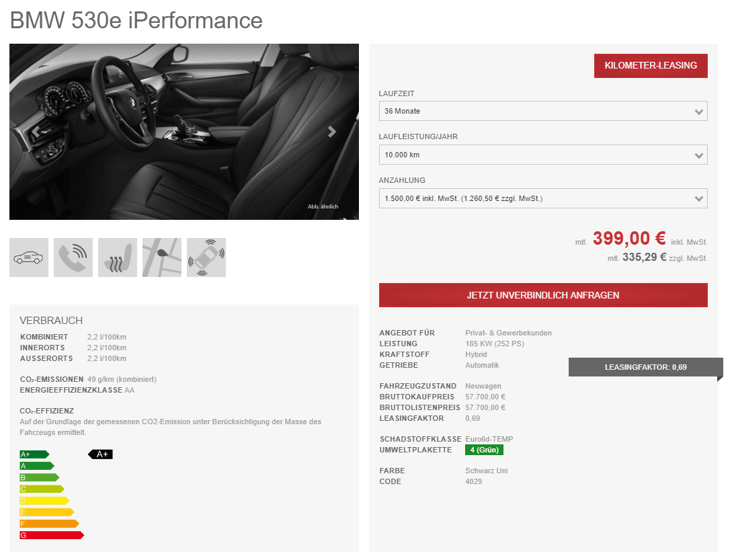732x560 pixels.
Task: Click the Leasingfaktor: 0,69 banner
Action: pos(646,367)
